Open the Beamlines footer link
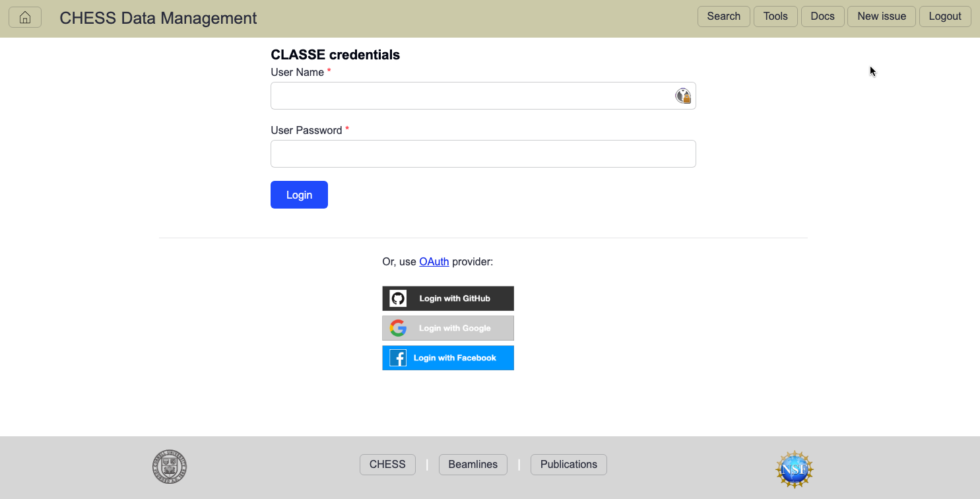 [473, 465]
